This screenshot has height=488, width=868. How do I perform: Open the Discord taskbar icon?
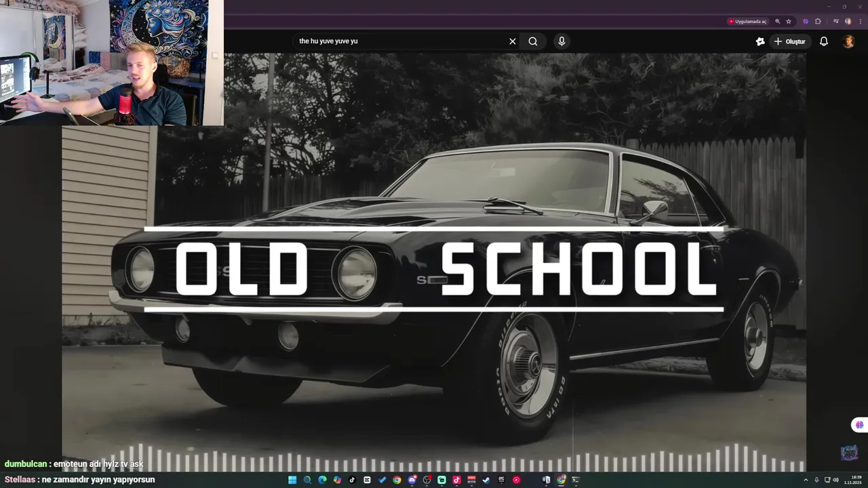click(x=412, y=480)
